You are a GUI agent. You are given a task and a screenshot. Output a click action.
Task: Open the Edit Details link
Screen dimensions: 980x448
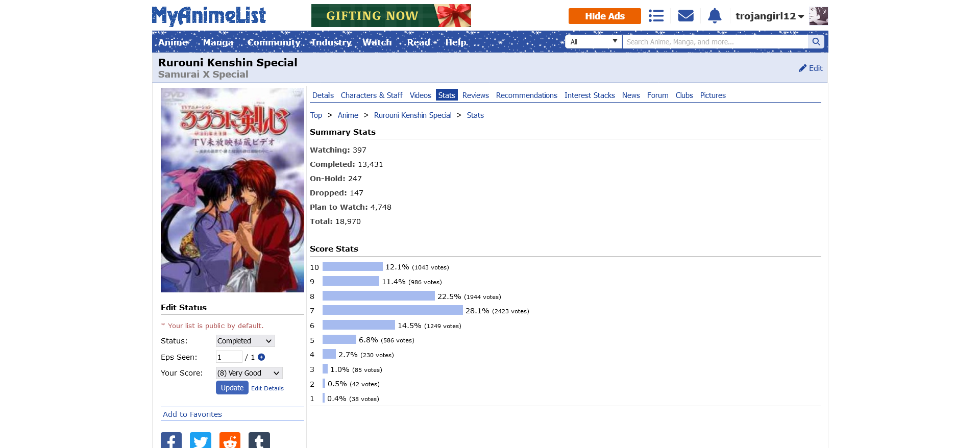click(267, 388)
